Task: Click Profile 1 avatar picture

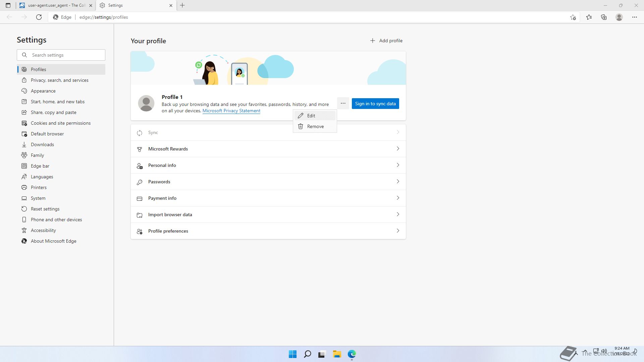Action: coord(146,103)
